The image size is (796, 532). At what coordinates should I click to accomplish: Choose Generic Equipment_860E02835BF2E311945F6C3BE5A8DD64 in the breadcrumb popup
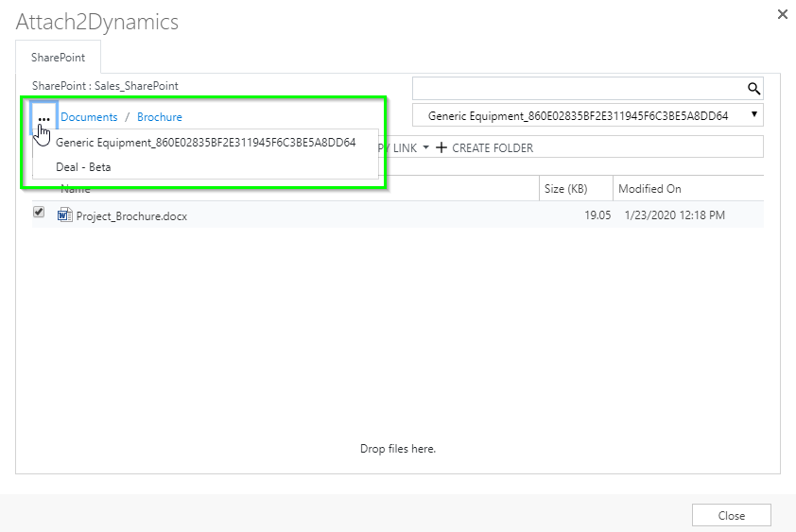205,142
